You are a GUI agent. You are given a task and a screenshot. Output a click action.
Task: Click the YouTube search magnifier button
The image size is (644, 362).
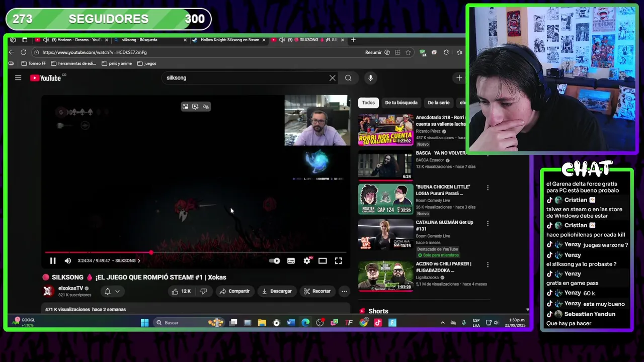(x=348, y=78)
